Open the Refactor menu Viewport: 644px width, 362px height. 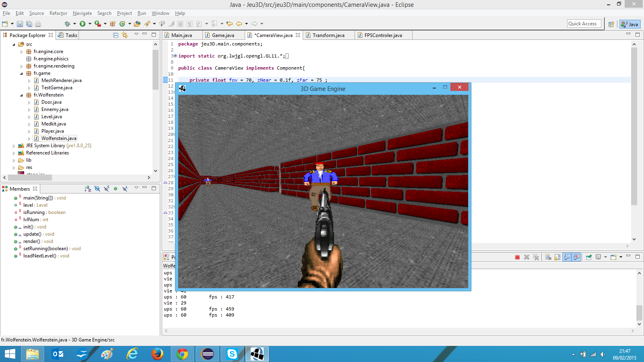(x=58, y=13)
